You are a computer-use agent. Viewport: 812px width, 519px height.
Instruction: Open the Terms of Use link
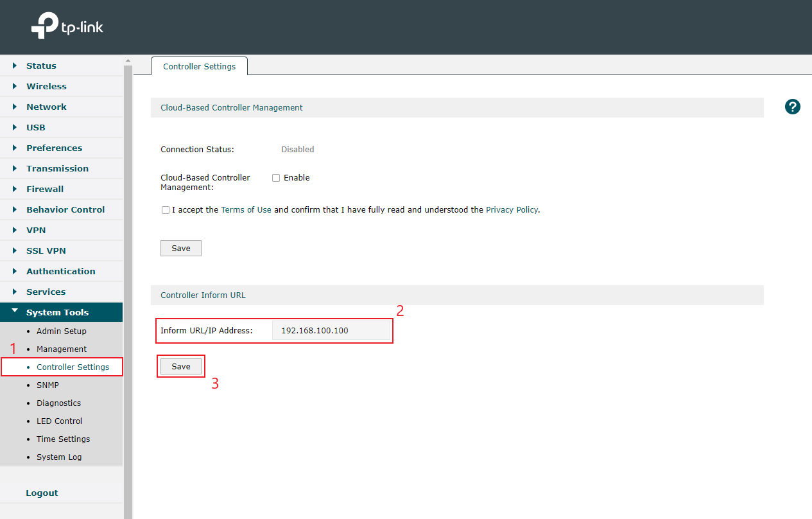tap(246, 210)
